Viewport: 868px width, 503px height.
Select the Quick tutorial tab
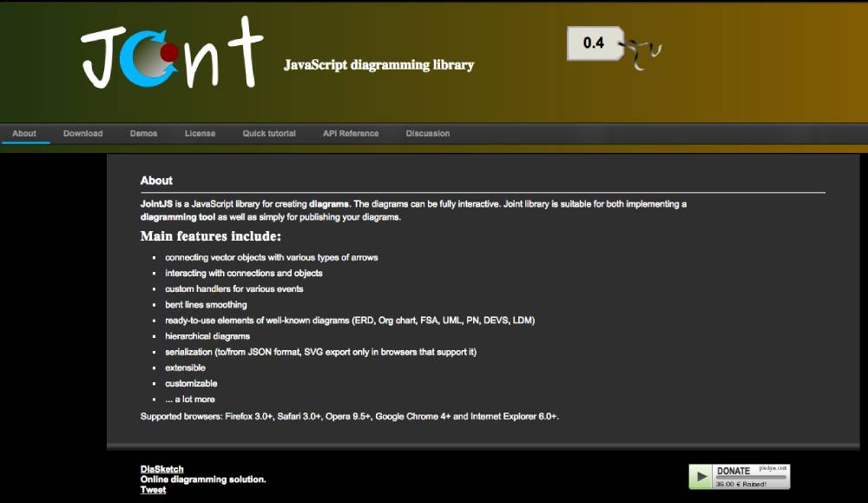pyautogui.click(x=268, y=133)
